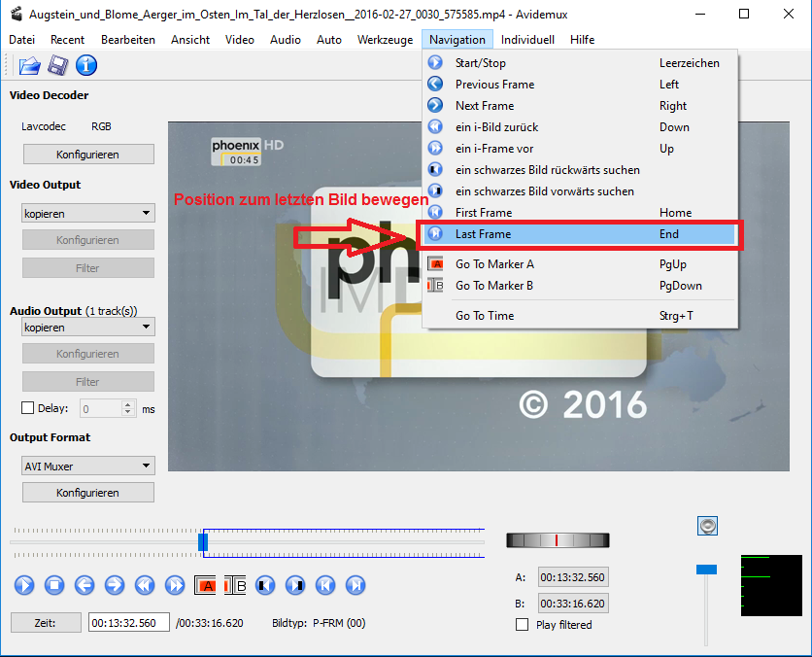Select Last Frame in the Navigation menu
This screenshot has width=812, height=657.
[x=483, y=234]
